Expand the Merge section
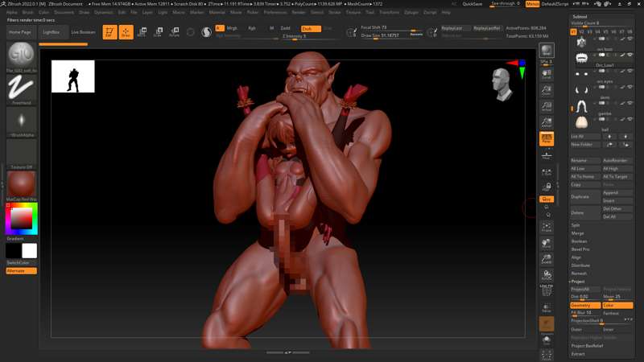Viewport: 644px width, 362px height. pos(577,233)
